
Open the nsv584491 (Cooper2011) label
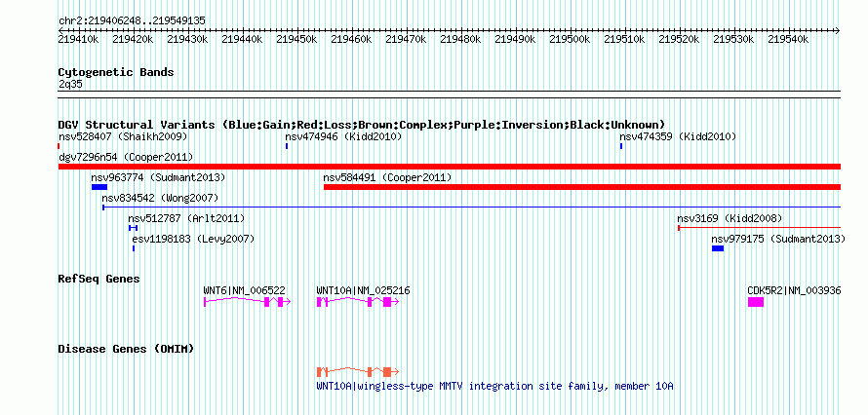click(387, 178)
